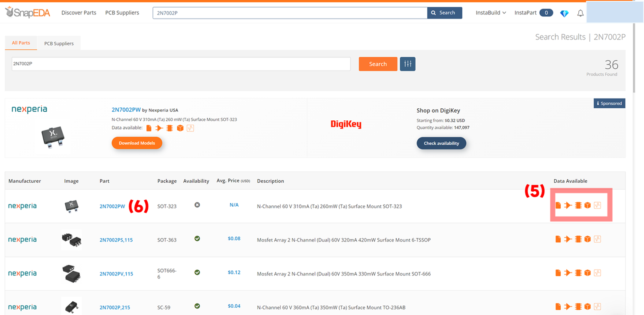Viewport: 644px width, 315px height.
Task: Click the simulation waveform icon in the sponsored card
Action: click(190, 128)
